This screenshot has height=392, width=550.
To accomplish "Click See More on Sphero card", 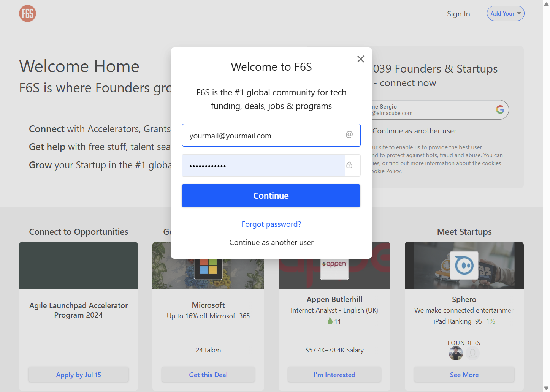I will point(464,375).
